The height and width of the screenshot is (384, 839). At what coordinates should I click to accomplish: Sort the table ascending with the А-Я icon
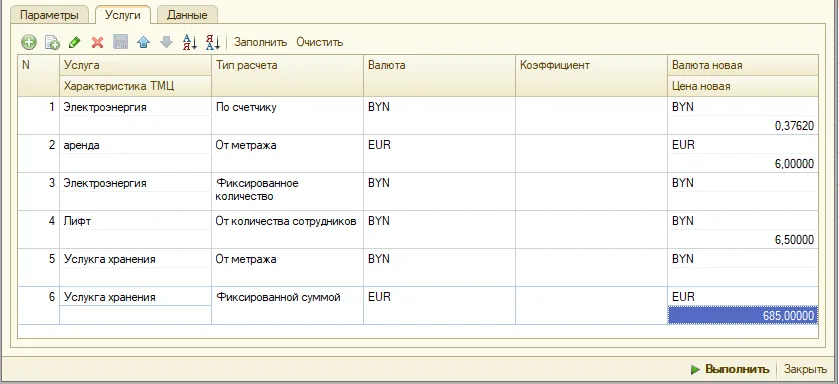pyautogui.click(x=190, y=42)
